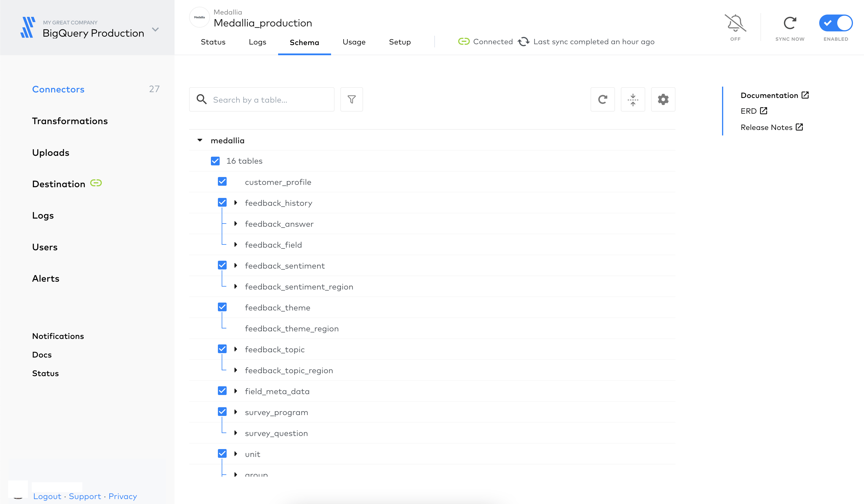Click the Medallia connector logo

coord(200,17)
